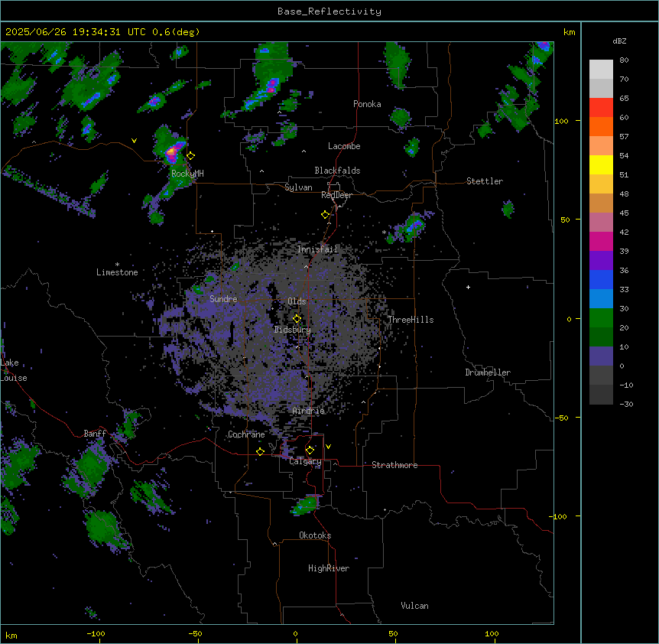
Task: Select the Blackfalds city label
Action: coord(337,171)
